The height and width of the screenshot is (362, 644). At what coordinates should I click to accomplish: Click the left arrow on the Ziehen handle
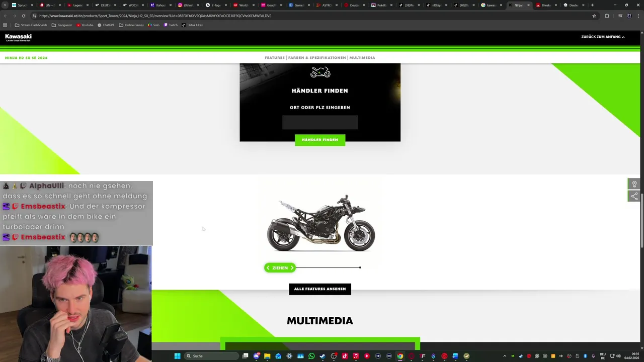(x=268, y=268)
